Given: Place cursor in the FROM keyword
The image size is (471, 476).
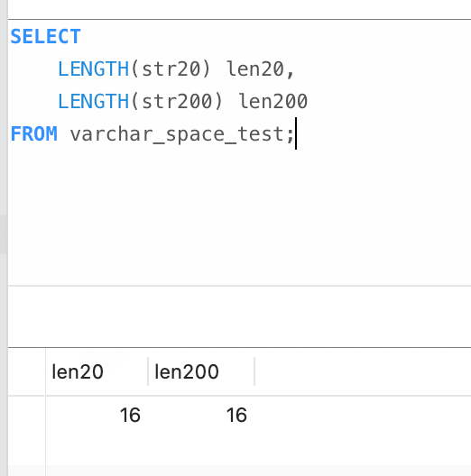Looking at the screenshot, I should coord(33,133).
